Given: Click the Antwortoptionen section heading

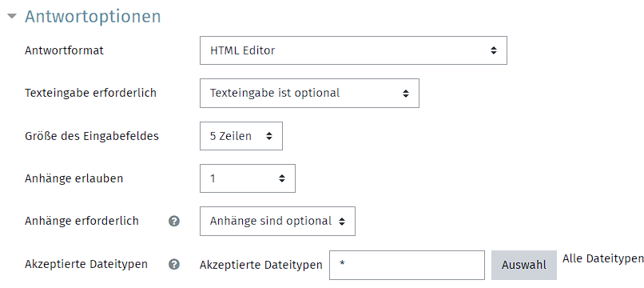Looking at the screenshot, I should click(93, 17).
